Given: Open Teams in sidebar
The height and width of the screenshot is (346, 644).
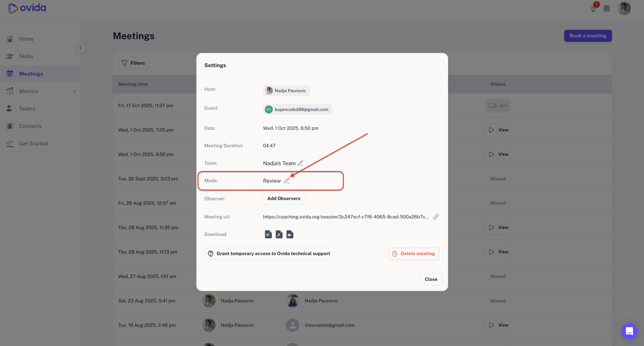Looking at the screenshot, I should pyautogui.click(x=40, y=109).
